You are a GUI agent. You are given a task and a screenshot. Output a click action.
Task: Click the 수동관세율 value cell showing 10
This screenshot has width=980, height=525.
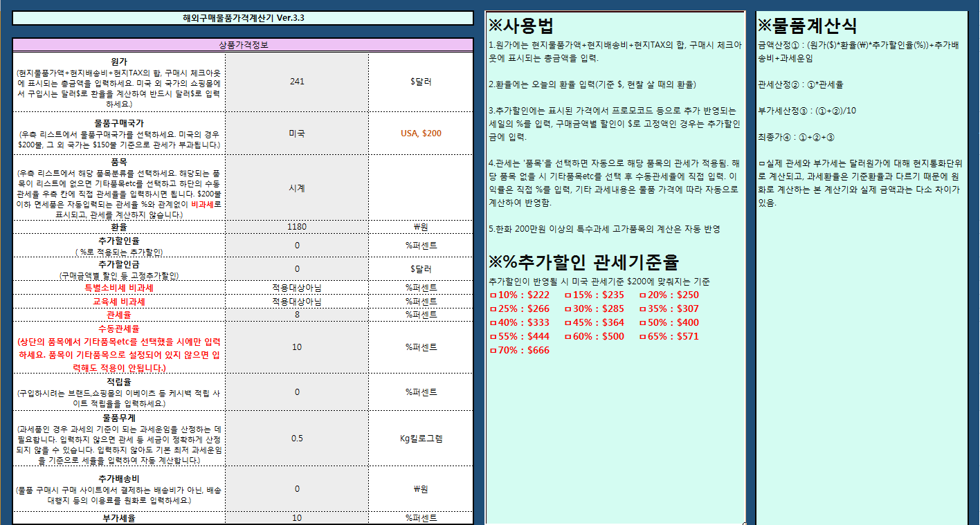(x=296, y=347)
